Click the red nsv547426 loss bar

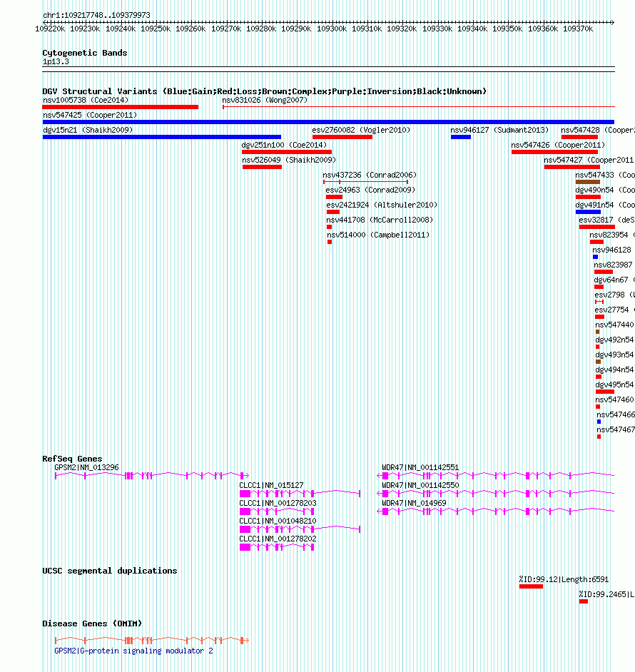[554, 152]
